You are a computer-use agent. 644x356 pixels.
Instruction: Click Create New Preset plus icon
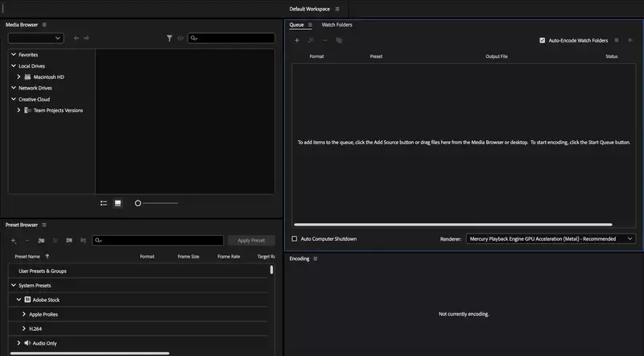(x=14, y=241)
